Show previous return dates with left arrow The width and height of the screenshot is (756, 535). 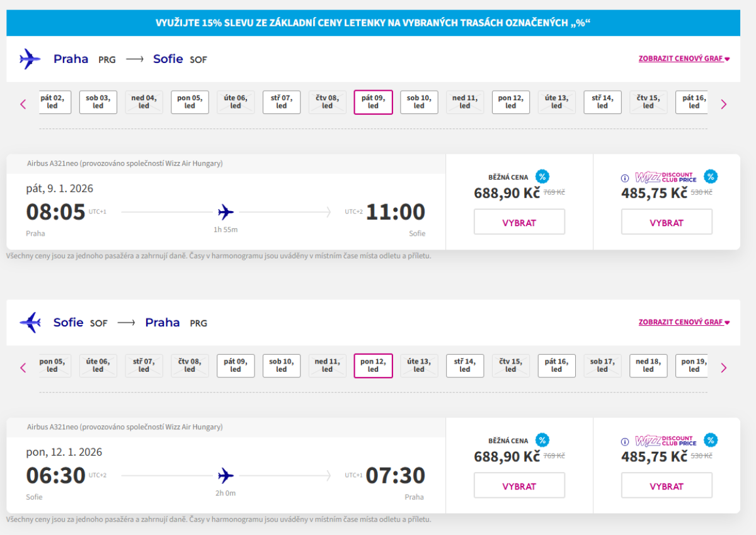pos(23,367)
